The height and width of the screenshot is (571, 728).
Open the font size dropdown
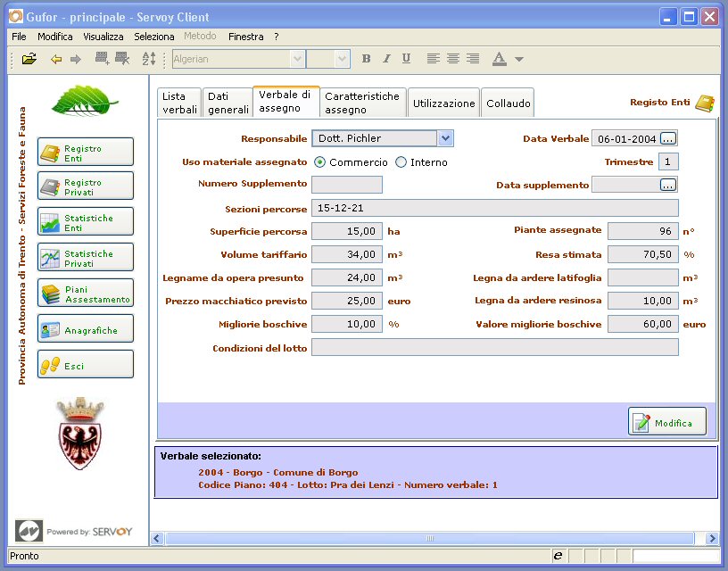pos(343,59)
